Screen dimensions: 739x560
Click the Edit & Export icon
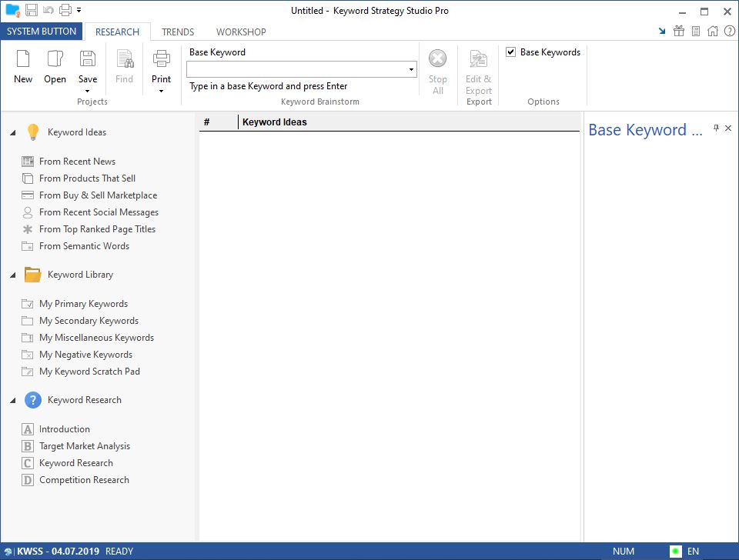pyautogui.click(x=478, y=59)
